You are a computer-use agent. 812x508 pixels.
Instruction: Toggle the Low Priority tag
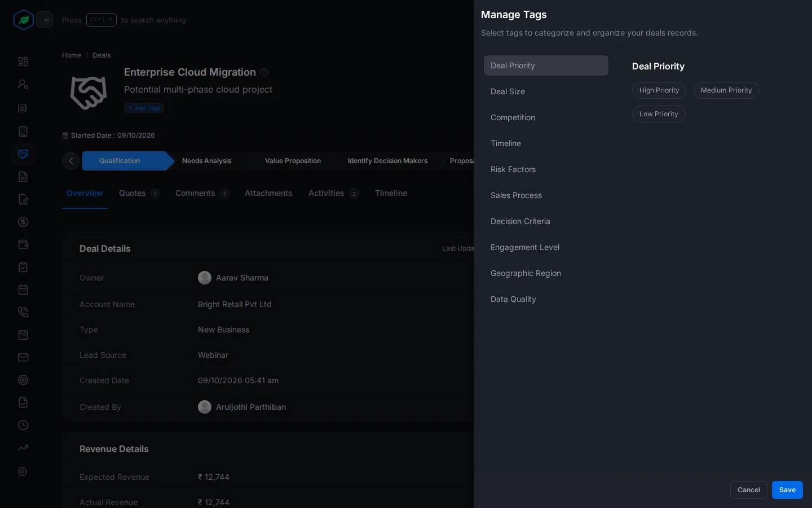point(659,114)
